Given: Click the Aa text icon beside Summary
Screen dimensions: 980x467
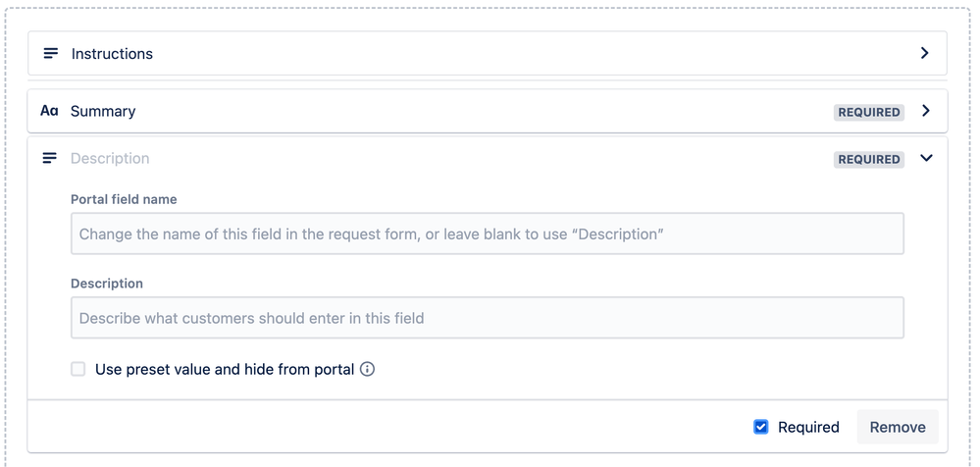Looking at the screenshot, I should pos(49,111).
